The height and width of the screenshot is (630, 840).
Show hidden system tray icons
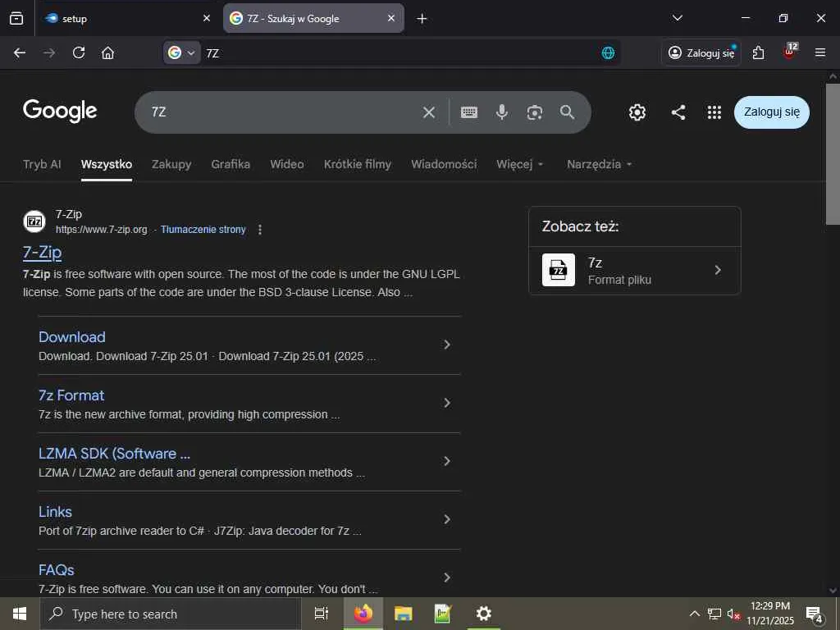pyautogui.click(x=694, y=614)
